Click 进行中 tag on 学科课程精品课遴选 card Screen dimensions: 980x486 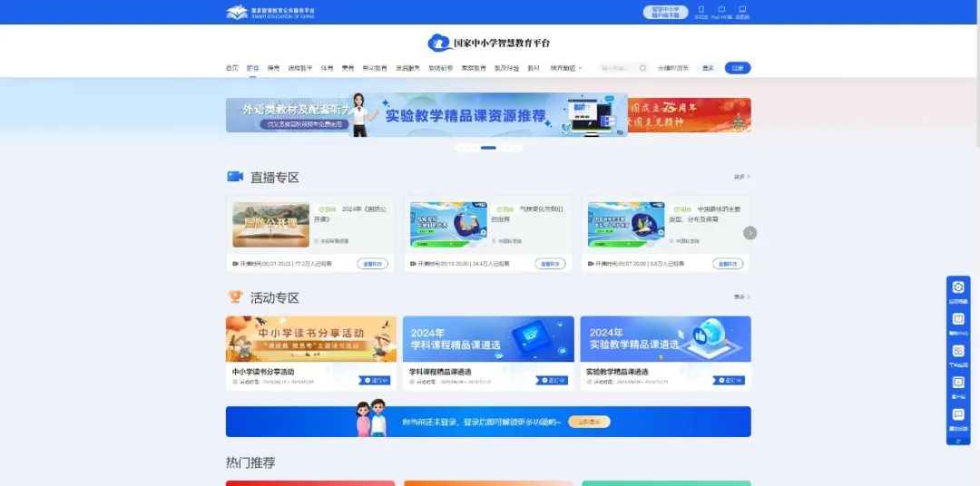[x=552, y=380]
